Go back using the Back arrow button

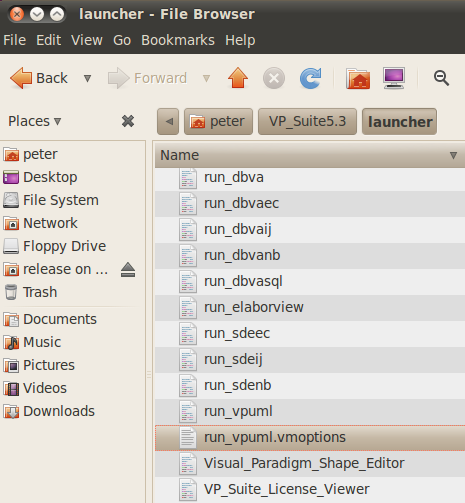pos(39,78)
